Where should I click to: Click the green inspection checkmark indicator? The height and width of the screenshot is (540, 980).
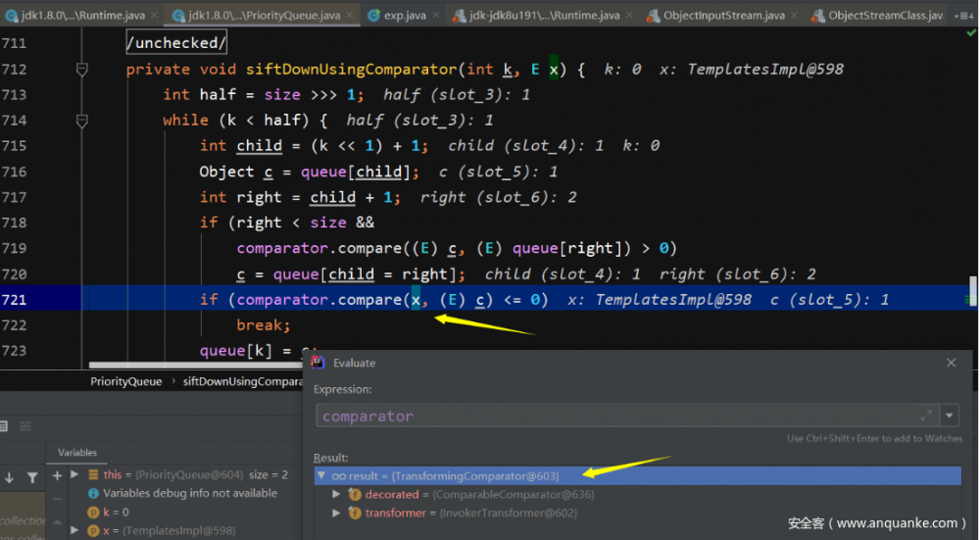coord(970,33)
